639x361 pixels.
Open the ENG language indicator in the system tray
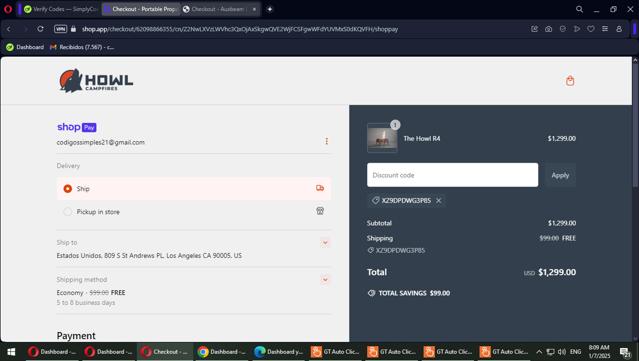point(575,352)
